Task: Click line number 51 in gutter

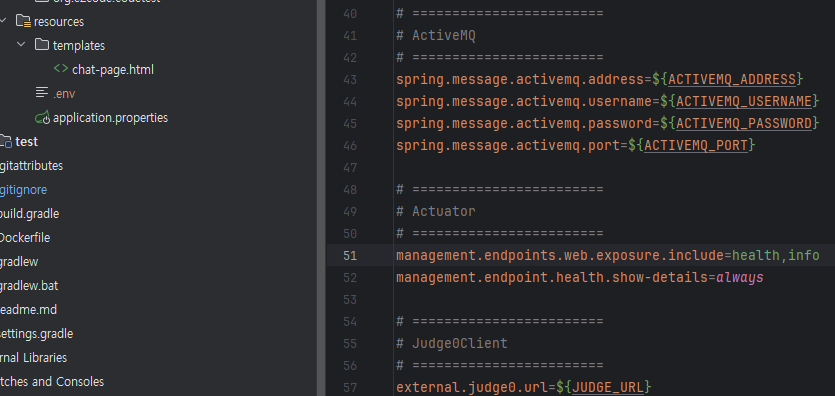Action: click(x=350, y=255)
